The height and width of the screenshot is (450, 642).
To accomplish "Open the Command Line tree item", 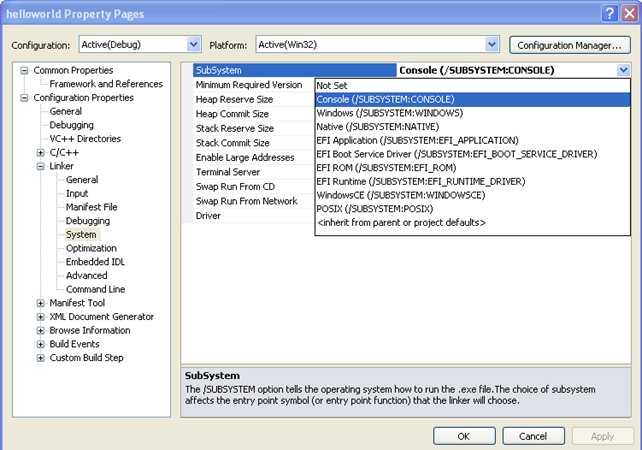I will [x=95, y=289].
